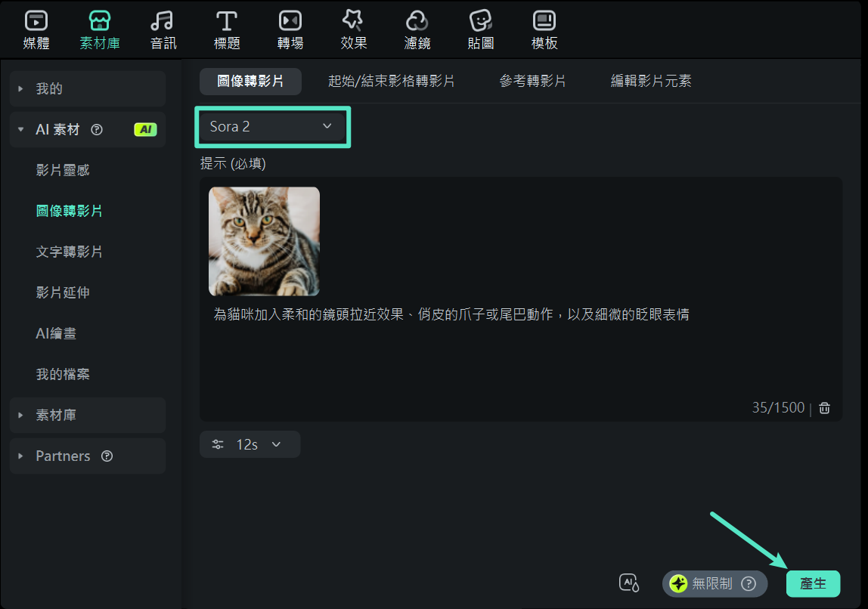Open the 貼圖 stickers panel
Image resolution: width=868 pixels, height=609 pixels.
click(x=480, y=29)
